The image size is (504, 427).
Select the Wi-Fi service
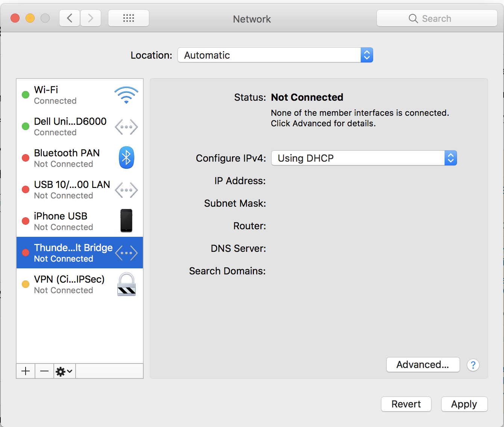click(x=80, y=95)
